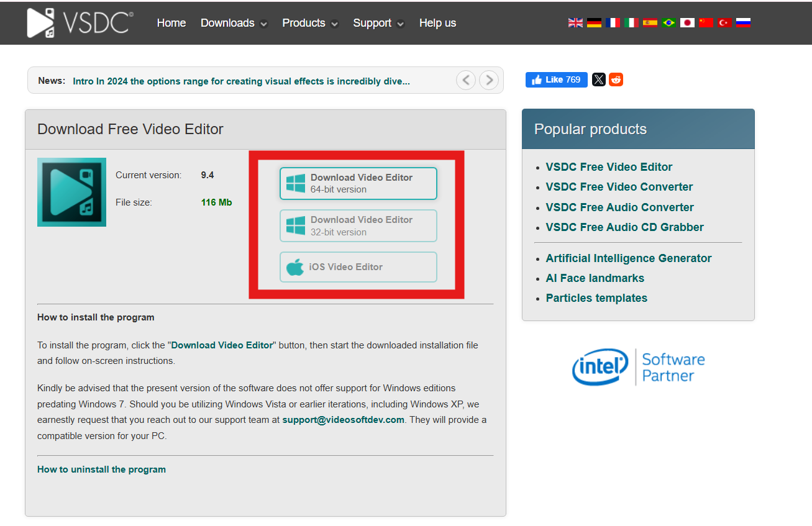Switch to Russian via the Russian flag

pyautogui.click(x=743, y=22)
